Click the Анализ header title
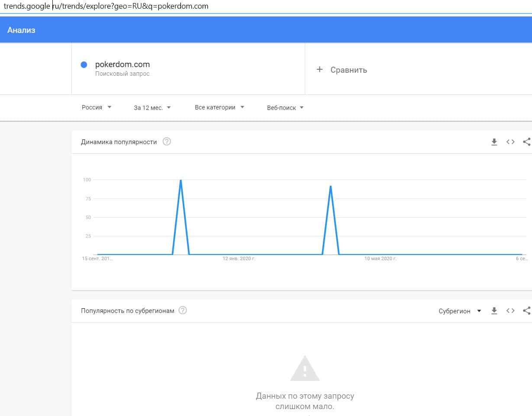Image resolution: width=532 pixels, height=416 pixels. [x=21, y=30]
